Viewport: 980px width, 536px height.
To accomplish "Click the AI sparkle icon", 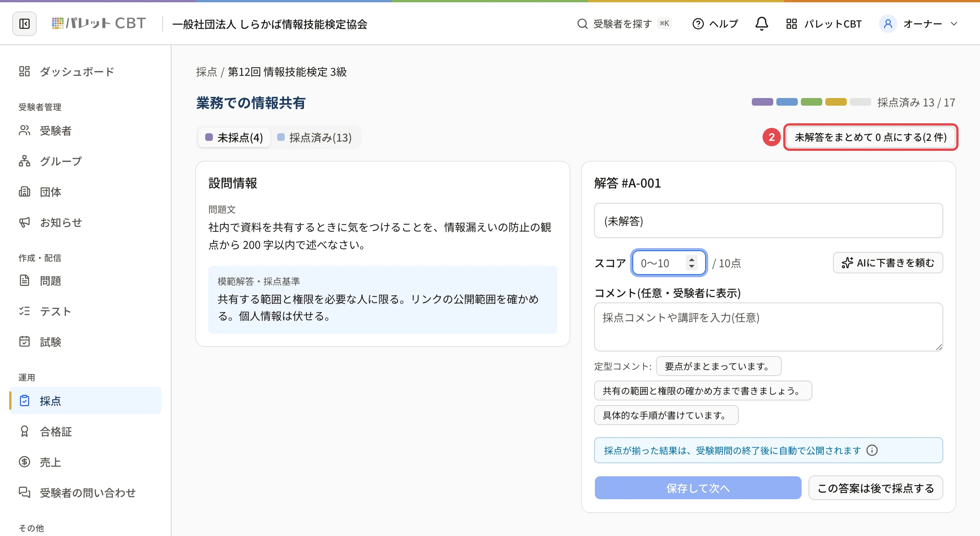I will pyautogui.click(x=847, y=263).
